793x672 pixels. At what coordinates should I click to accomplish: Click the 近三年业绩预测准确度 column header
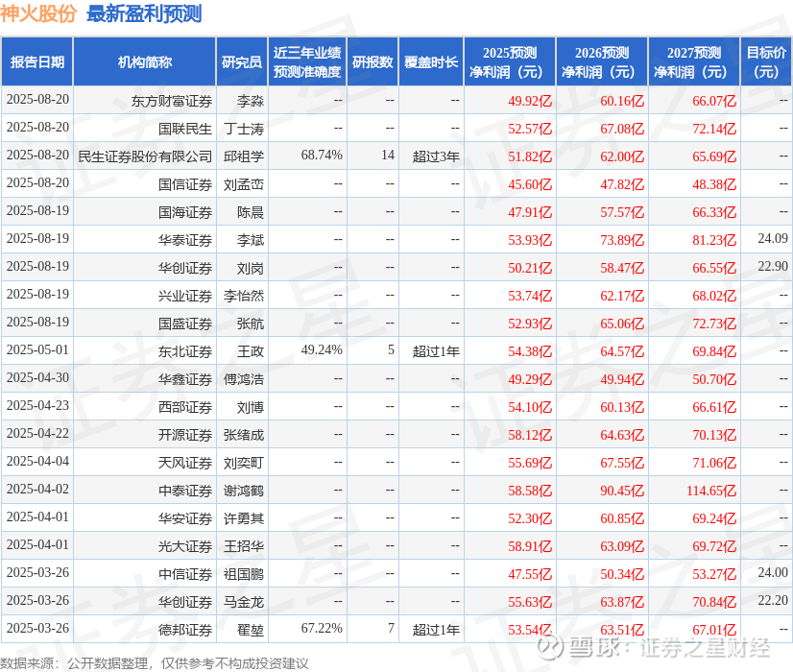(307, 62)
